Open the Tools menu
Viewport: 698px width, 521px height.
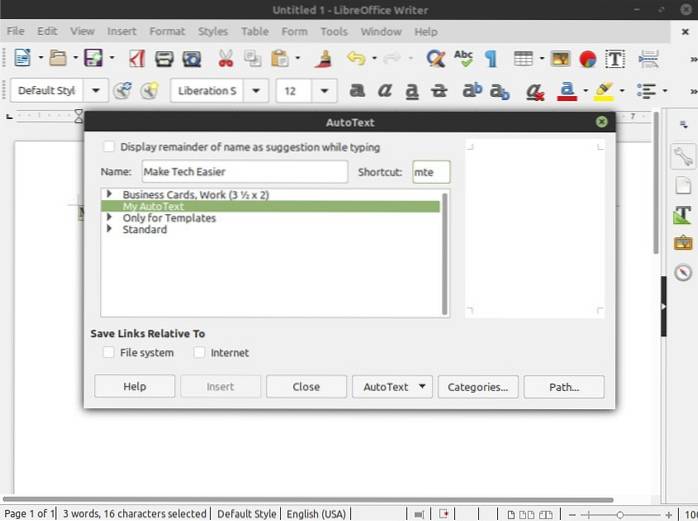point(334,32)
